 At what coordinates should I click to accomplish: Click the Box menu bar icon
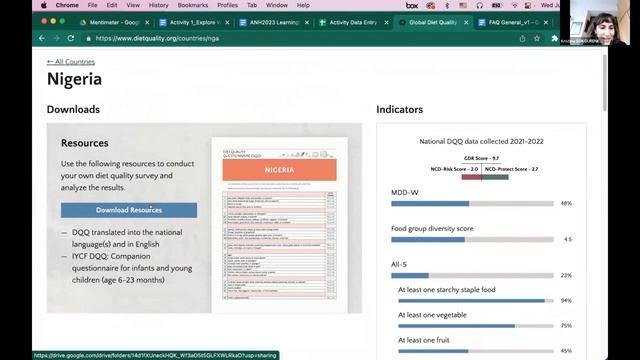[411, 5]
